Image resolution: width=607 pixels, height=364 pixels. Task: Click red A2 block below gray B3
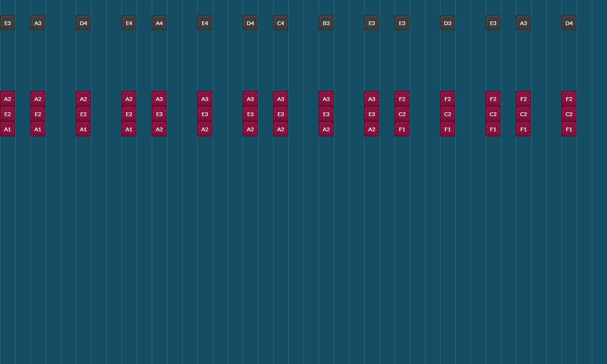pyautogui.click(x=326, y=129)
